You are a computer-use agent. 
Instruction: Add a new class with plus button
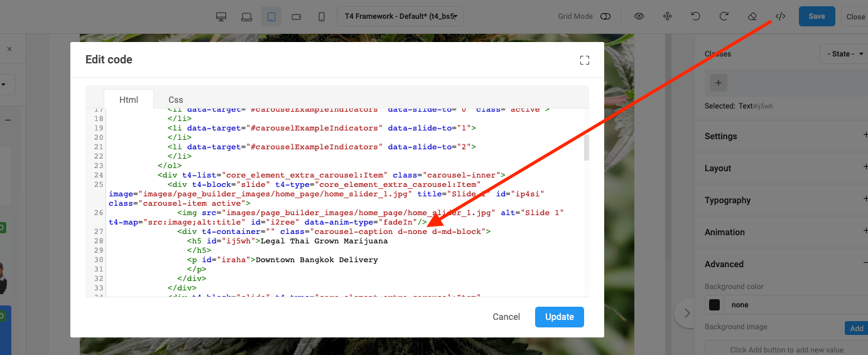[719, 82]
